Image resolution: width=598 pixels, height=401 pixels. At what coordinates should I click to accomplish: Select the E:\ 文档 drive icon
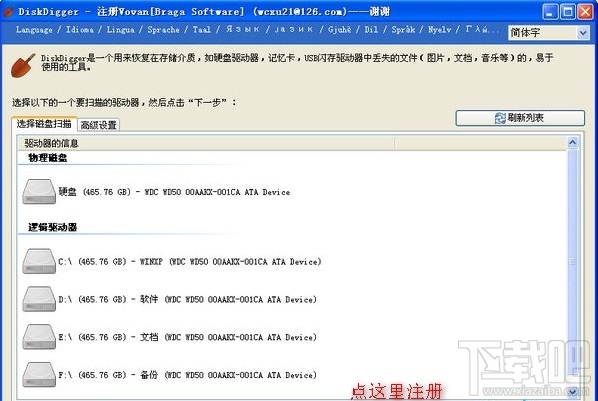(x=39, y=337)
